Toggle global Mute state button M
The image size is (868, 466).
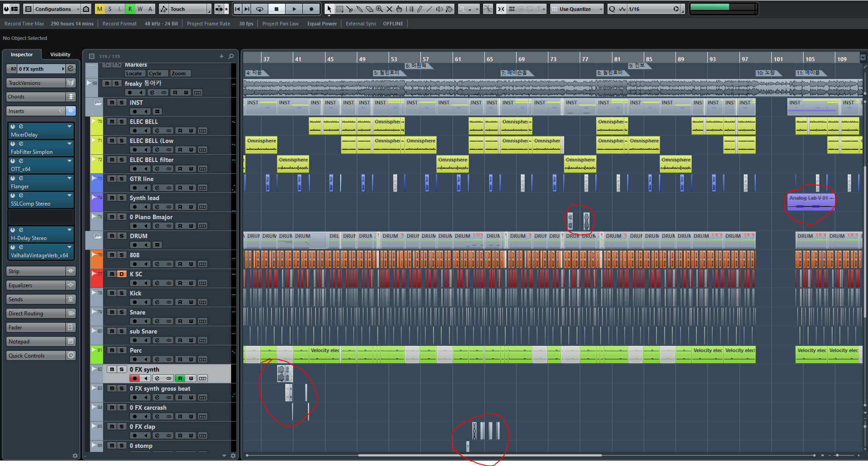click(99, 9)
